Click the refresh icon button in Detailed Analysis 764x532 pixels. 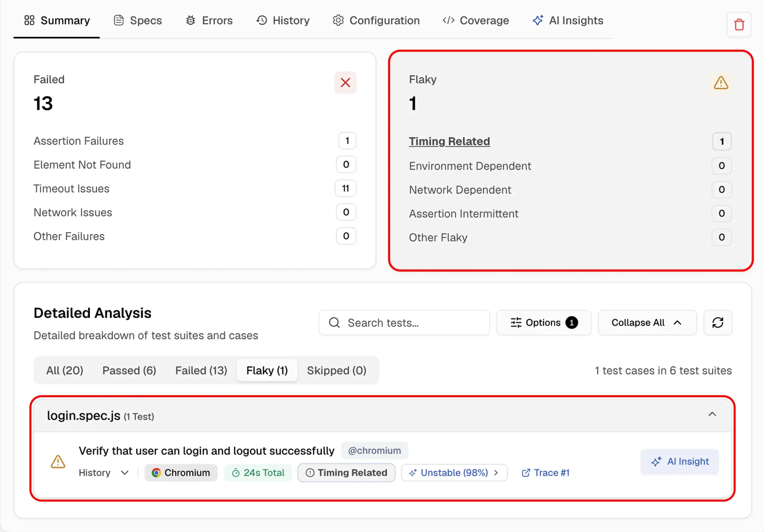[717, 322]
